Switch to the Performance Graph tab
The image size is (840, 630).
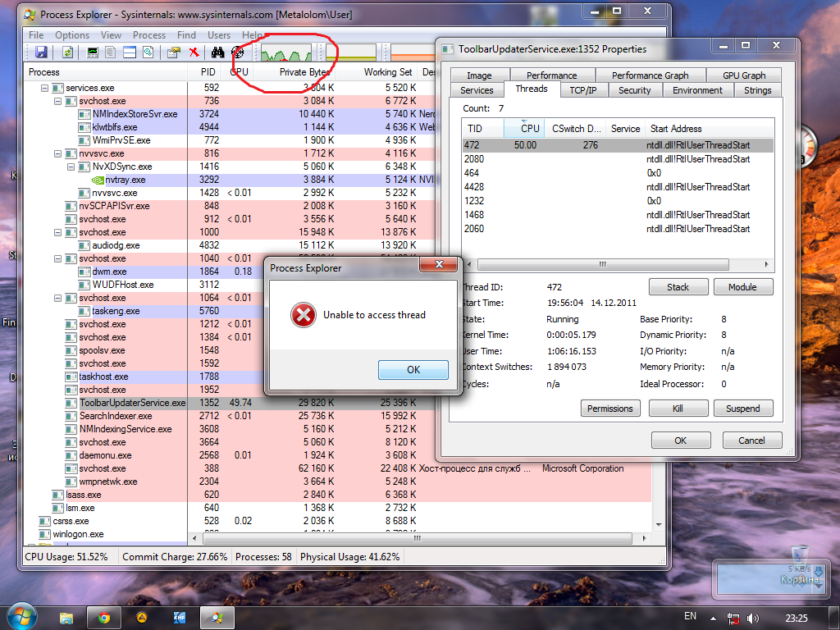click(x=651, y=75)
